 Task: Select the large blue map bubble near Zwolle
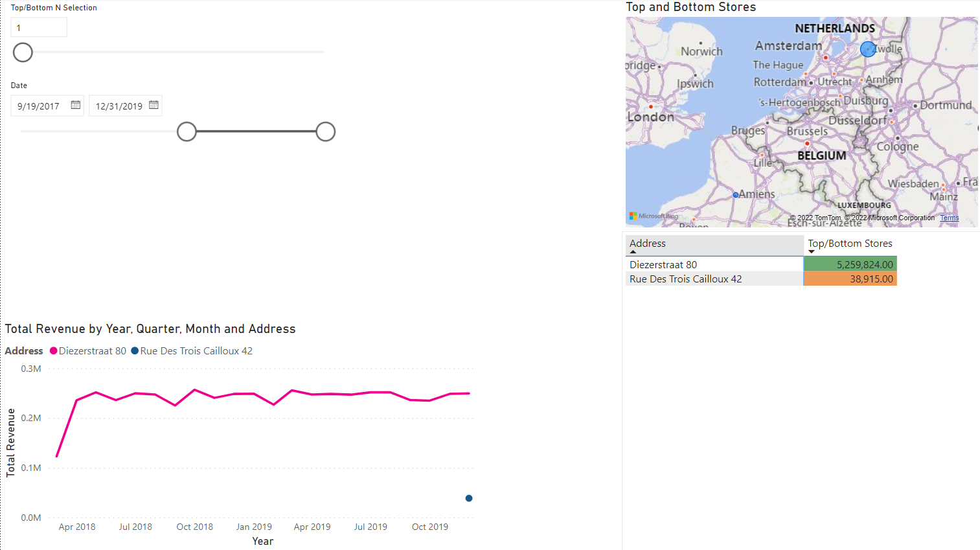868,49
